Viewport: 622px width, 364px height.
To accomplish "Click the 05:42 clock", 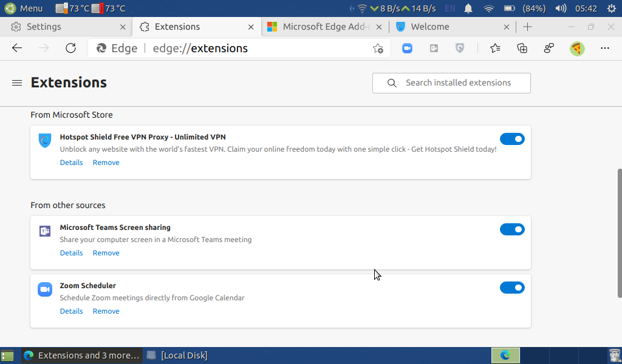I will pyautogui.click(x=586, y=8).
